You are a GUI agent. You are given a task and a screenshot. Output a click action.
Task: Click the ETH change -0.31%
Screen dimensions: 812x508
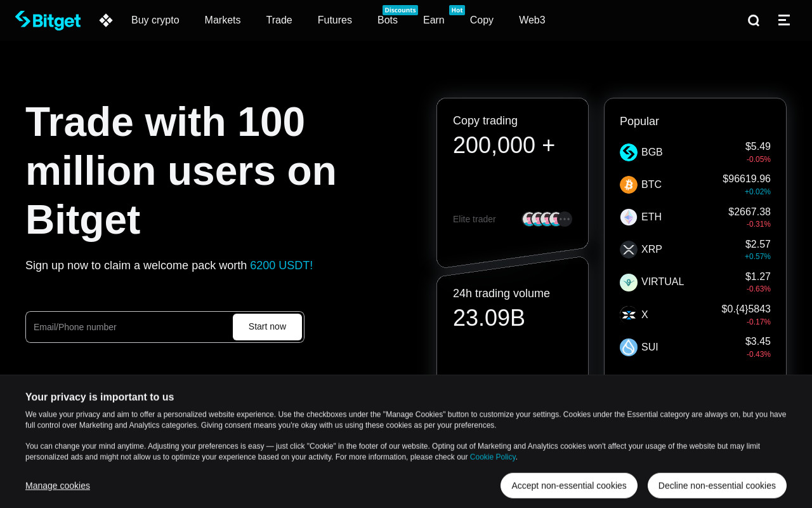pyautogui.click(x=759, y=224)
